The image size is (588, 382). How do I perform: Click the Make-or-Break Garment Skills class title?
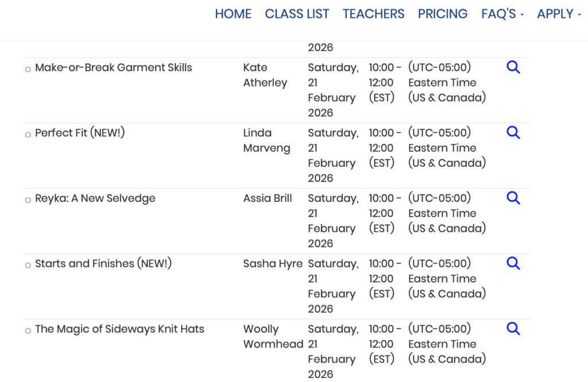point(114,68)
